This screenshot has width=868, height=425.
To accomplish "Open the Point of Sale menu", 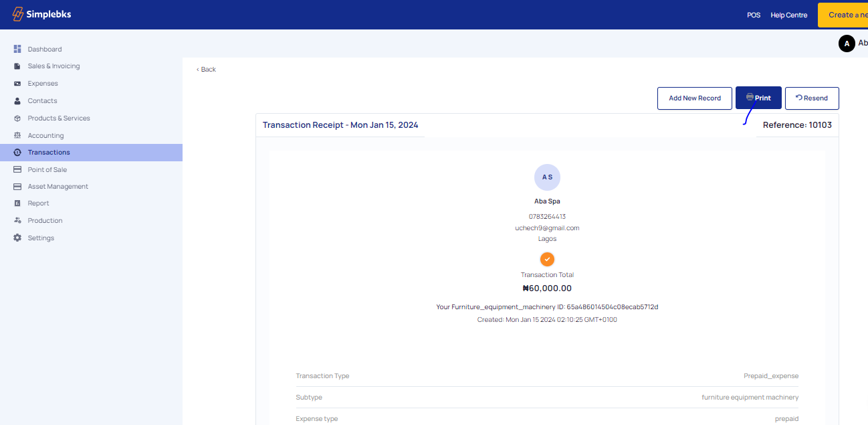I will [x=47, y=170].
